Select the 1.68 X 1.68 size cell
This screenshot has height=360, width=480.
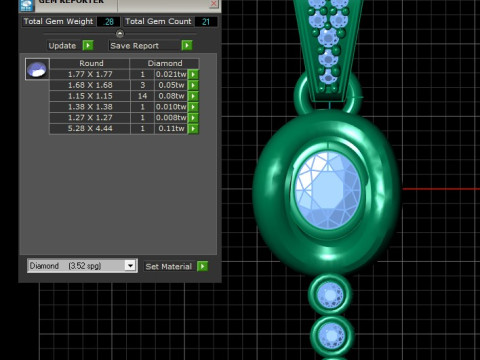[x=90, y=85]
